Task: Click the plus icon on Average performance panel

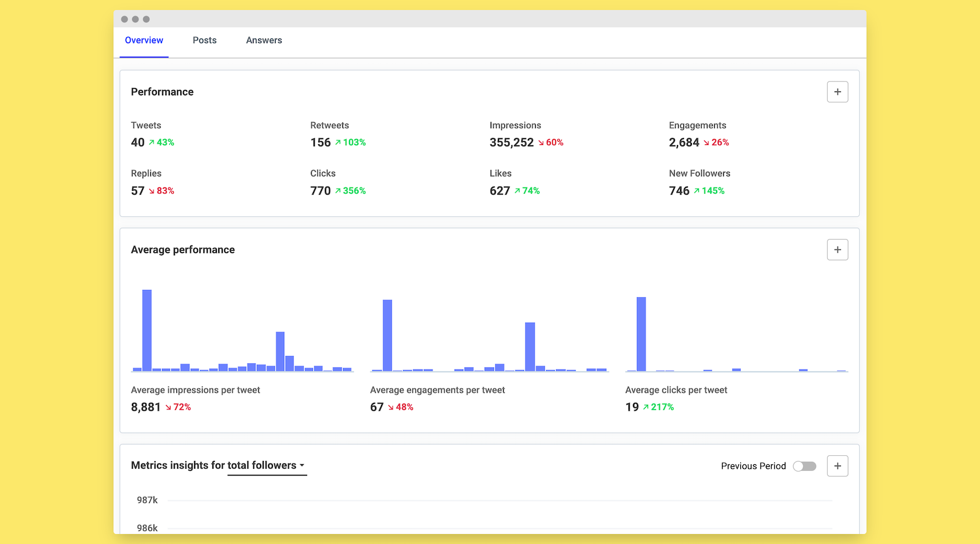Action: tap(838, 249)
